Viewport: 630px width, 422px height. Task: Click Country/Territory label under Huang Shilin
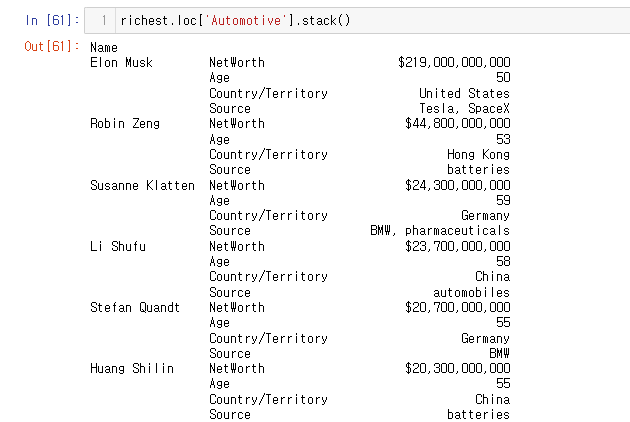tap(268, 399)
